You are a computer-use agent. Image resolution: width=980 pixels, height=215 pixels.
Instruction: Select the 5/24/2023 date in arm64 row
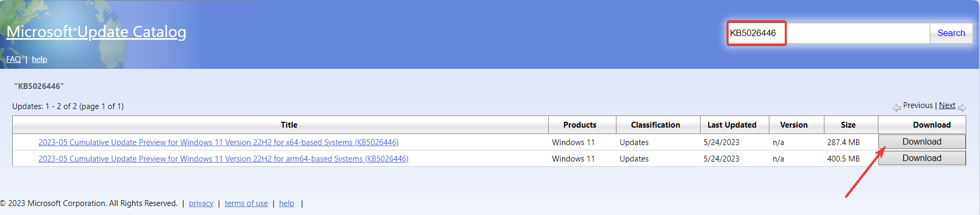click(x=721, y=159)
